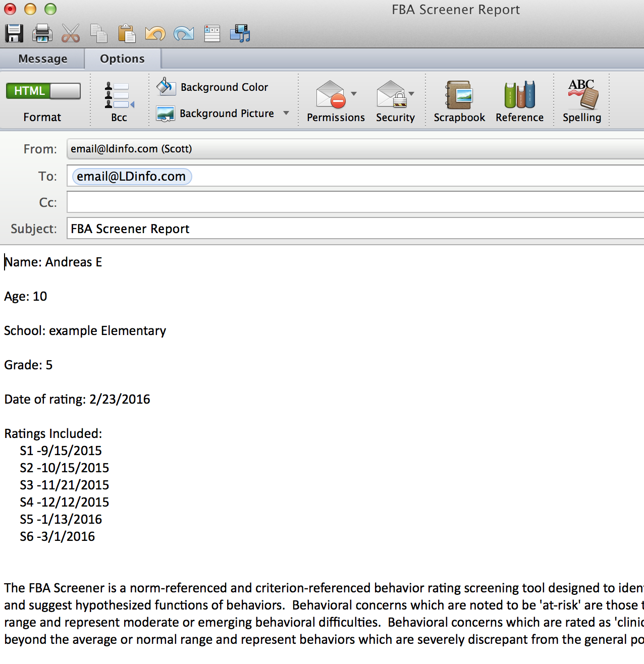
Task: Click into the Cc input field
Action: [x=353, y=202]
